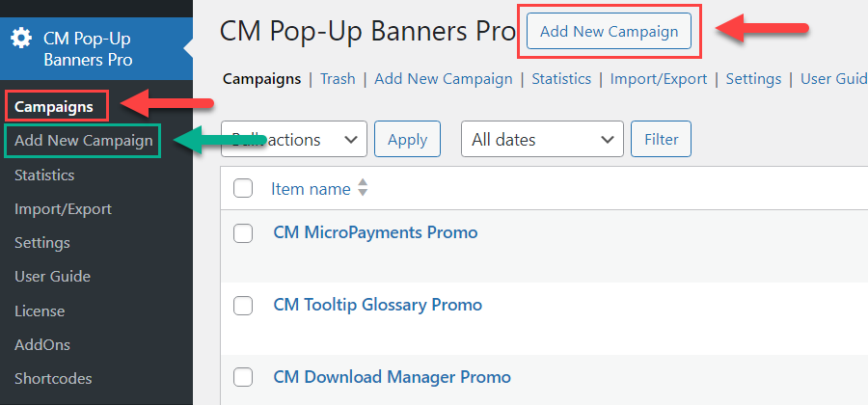Image resolution: width=868 pixels, height=405 pixels.
Task: Click the Apply button
Action: [x=407, y=140]
